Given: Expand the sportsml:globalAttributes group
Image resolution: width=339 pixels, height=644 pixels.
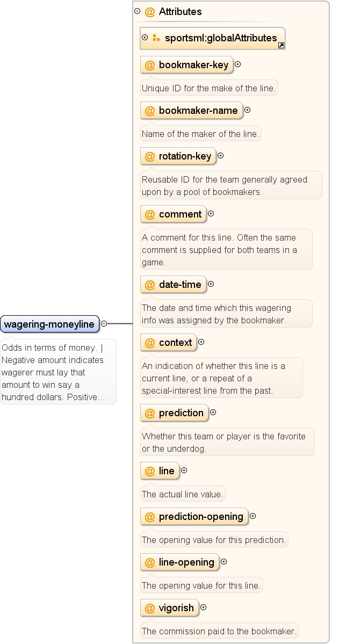Looking at the screenshot, I should 145,38.
